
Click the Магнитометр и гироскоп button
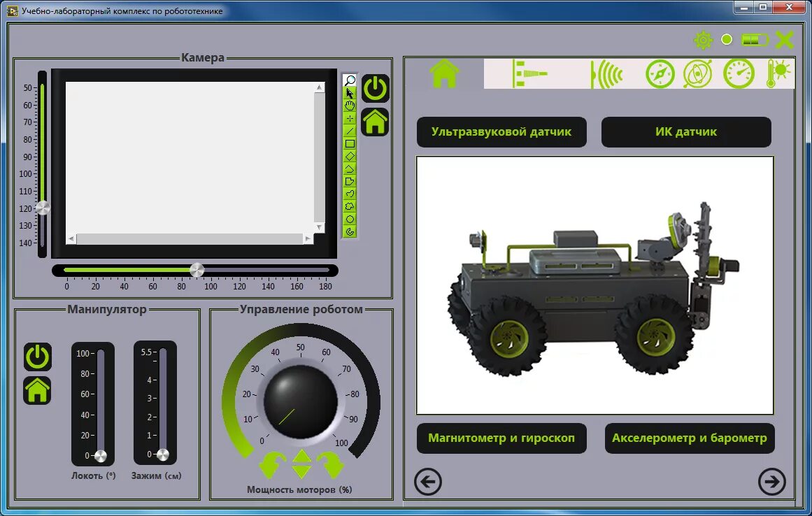click(x=501, y=438)
